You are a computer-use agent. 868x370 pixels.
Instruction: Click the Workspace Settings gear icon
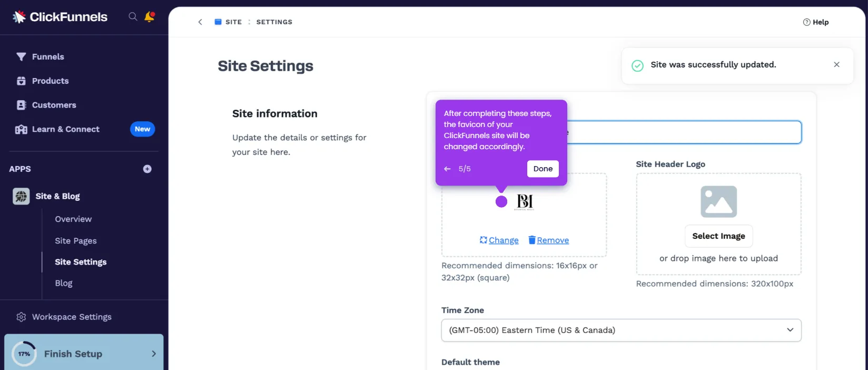coord(21,317)
